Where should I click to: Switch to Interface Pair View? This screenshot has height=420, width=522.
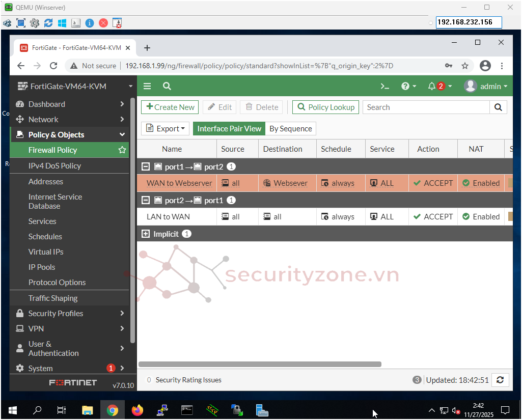click(229, 129)
